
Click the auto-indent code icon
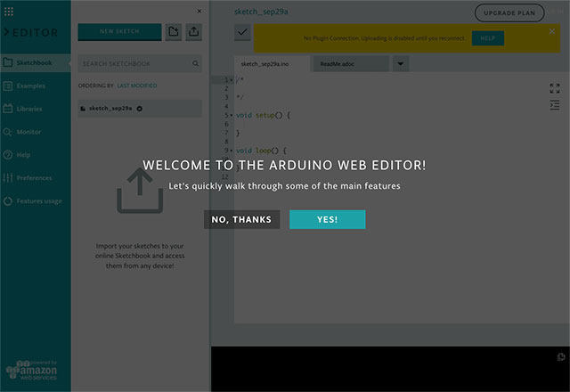click(555, 105)
